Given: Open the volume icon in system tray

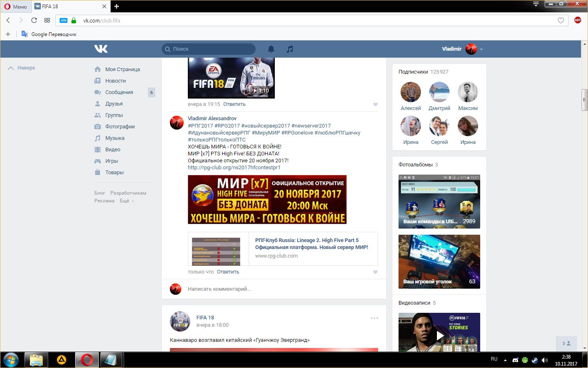Looking at the screenshot, I should [x=544, y=360].
